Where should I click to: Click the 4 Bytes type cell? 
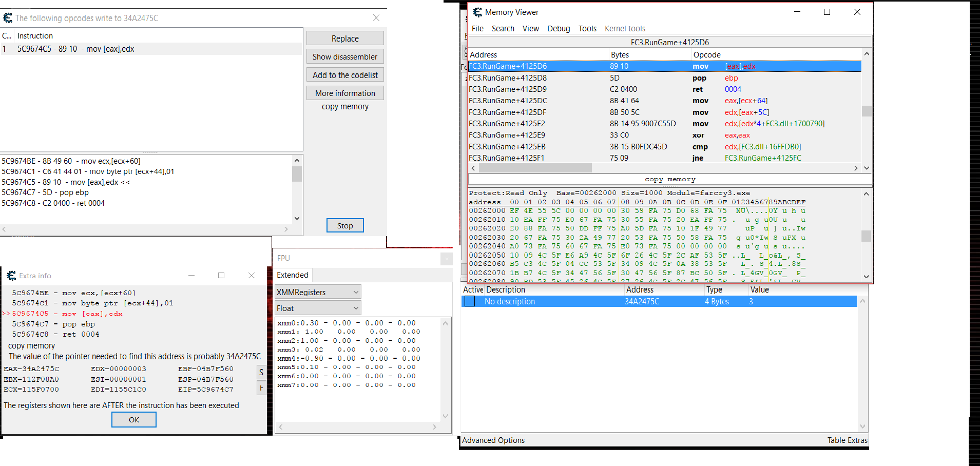click(717, 301)
